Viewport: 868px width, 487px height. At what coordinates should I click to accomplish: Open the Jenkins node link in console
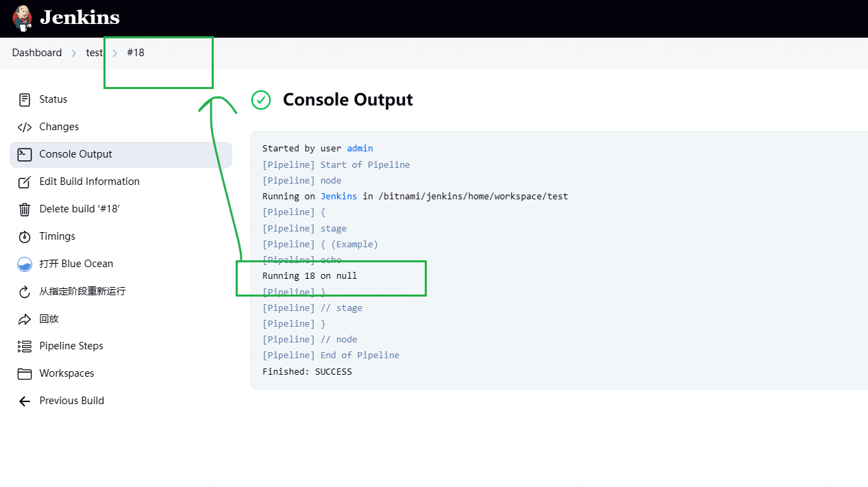[x=338, y=197]
